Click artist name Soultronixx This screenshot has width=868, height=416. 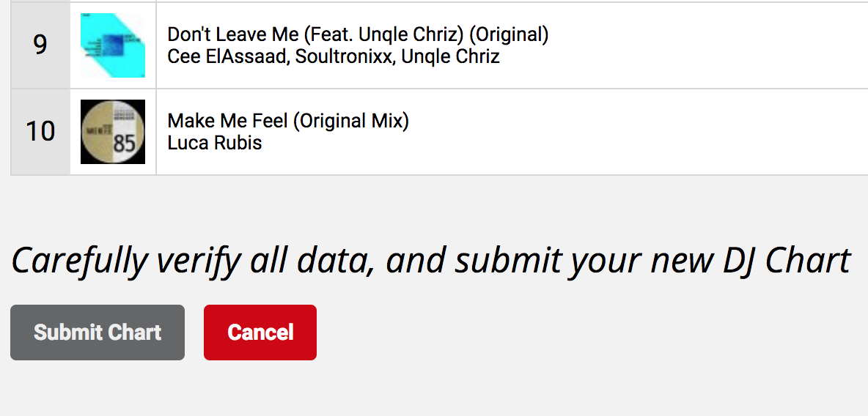(x=342, y=56)
